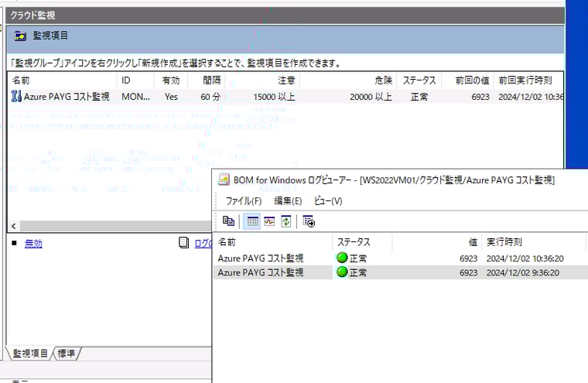
Task: Click the export list icon in Log Viewer toolbar
Action: click(309, 221)
